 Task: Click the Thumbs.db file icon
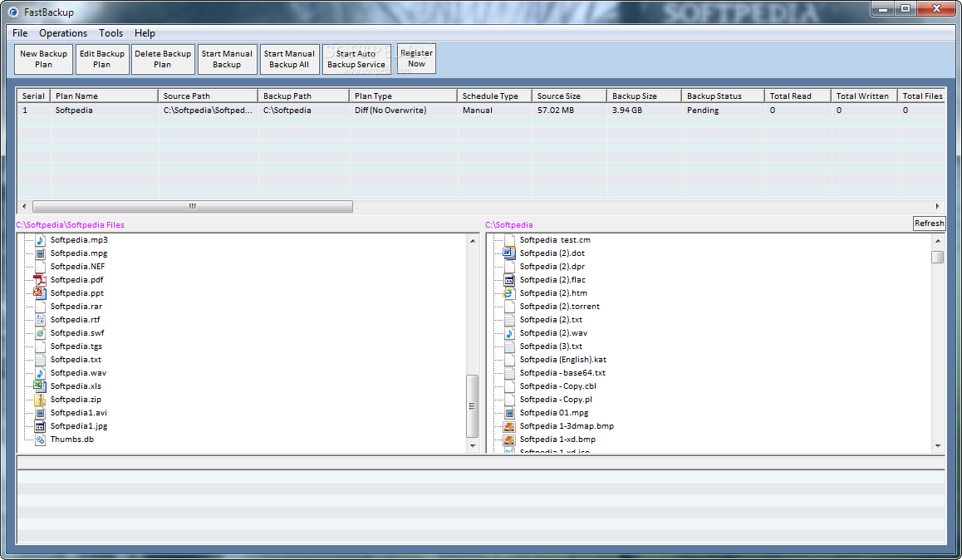[x=40, y=440]
